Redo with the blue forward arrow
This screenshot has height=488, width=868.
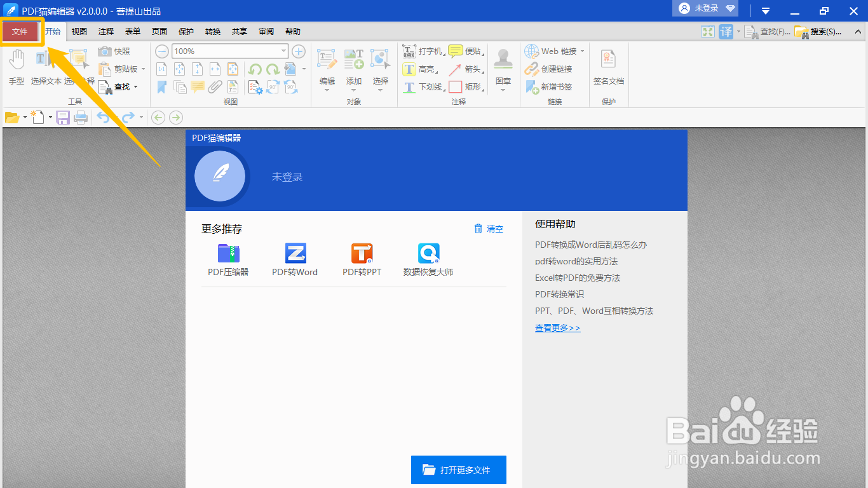click(x=128, y=117)
